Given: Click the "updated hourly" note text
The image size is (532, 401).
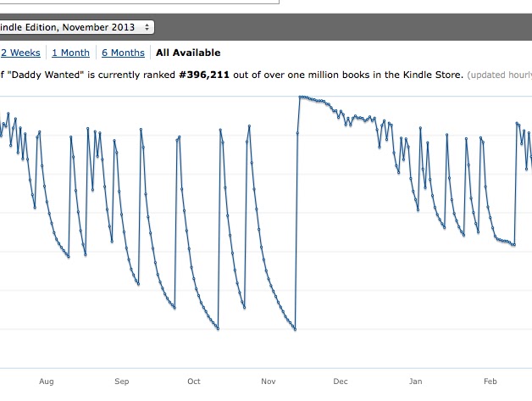Looking at the screenshot, I should click(500, 75).
